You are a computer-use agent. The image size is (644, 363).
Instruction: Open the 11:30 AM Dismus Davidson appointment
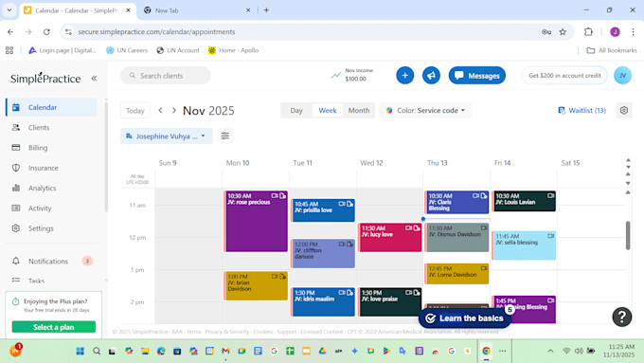click(457, 238)
